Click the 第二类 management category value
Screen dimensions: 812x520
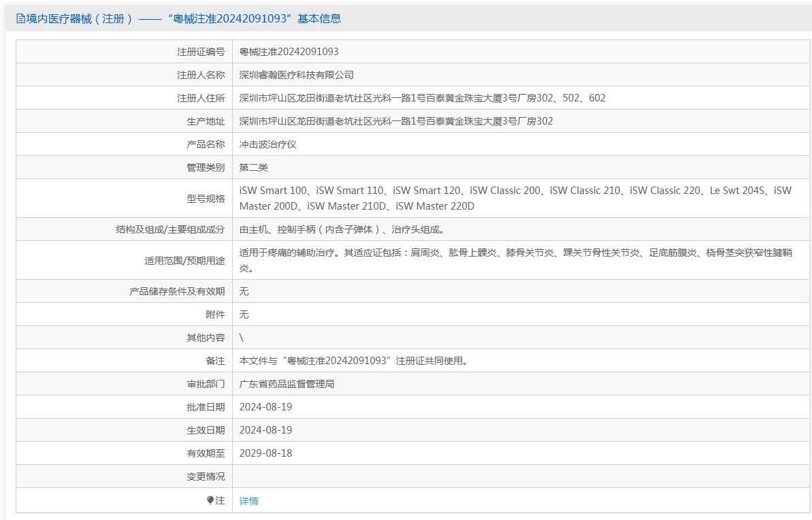coord(253,167)
